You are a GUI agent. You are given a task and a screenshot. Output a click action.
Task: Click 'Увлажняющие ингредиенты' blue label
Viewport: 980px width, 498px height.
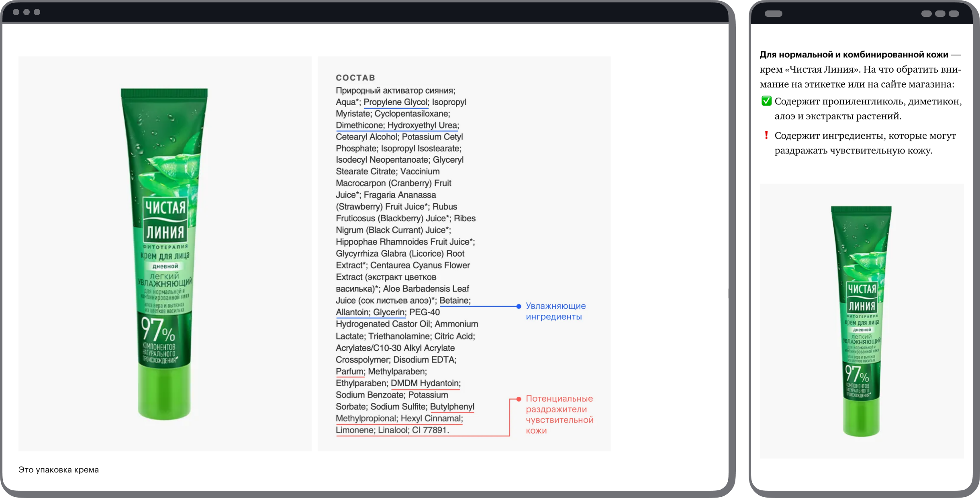point(555,311)
